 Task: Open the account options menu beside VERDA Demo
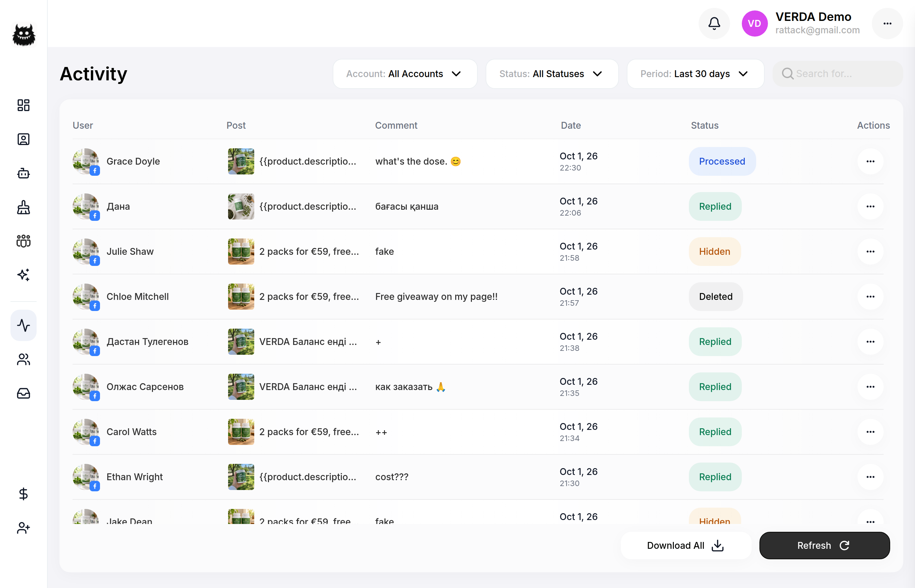pyautogui.click(x=887, y=24)
